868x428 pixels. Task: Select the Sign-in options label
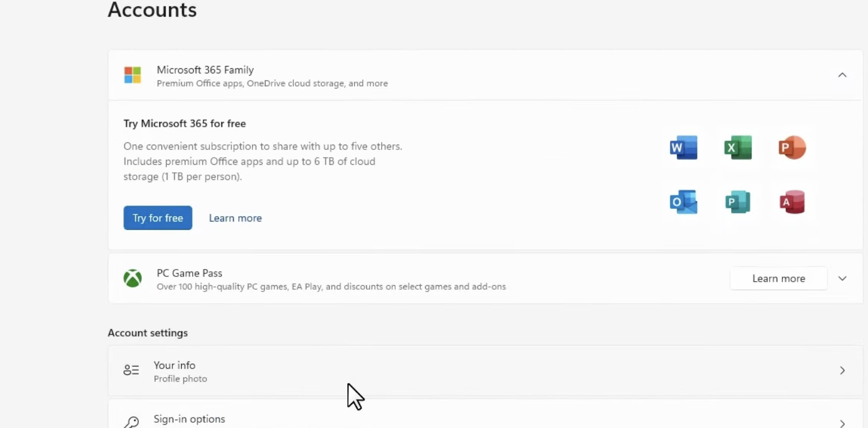point(189,419)
